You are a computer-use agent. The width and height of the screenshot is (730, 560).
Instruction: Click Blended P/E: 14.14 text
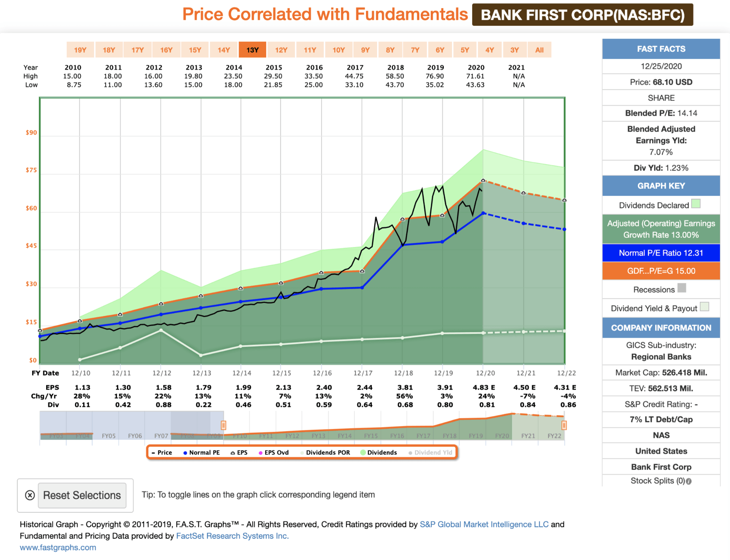coord(661,113)
